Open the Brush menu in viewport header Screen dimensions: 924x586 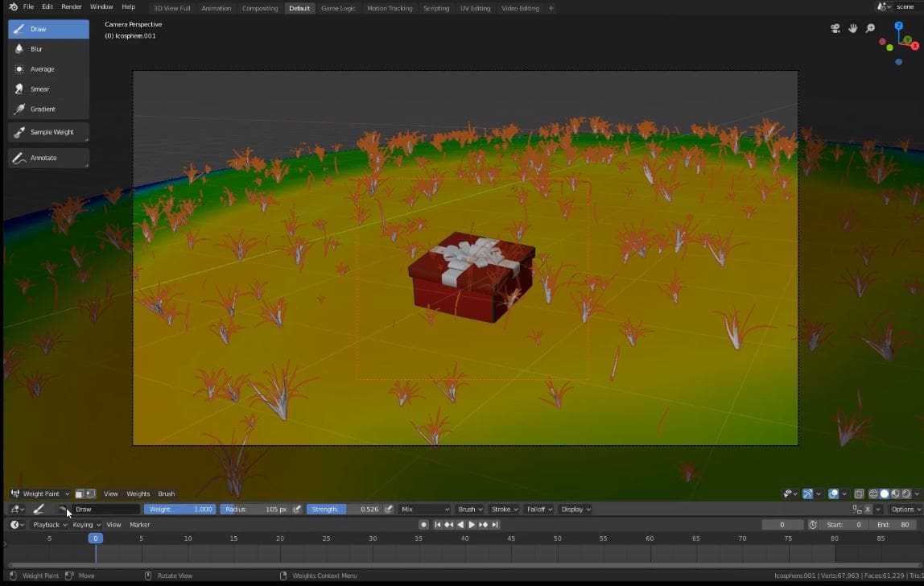[x=166, y=494]
